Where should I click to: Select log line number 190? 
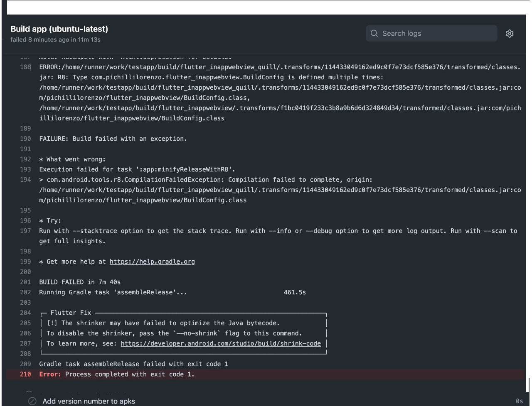pyautogui.click(x=25, y=139)
